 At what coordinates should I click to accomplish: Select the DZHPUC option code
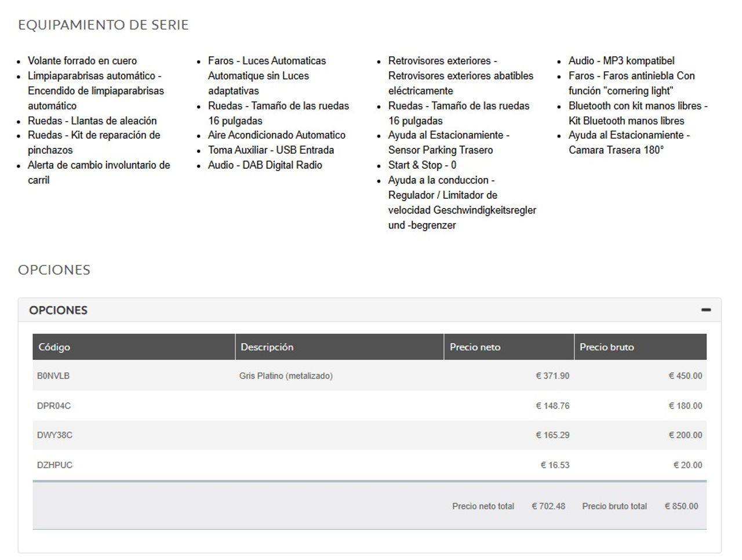point(54,465)
